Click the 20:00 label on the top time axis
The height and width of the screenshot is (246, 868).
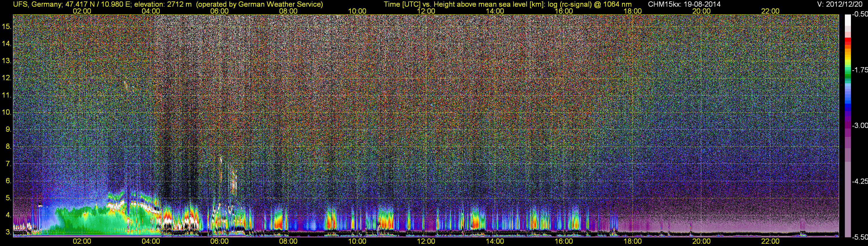[x=702, y=11]
